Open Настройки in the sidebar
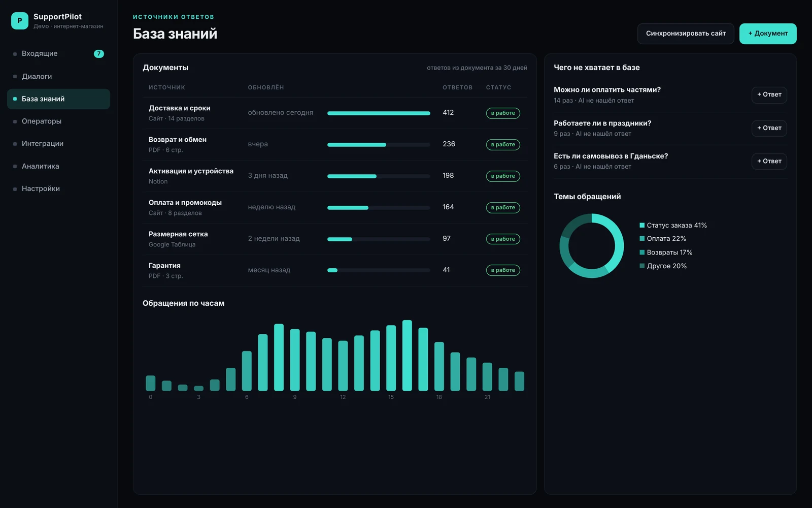812x508 pixels. [58, 188]
